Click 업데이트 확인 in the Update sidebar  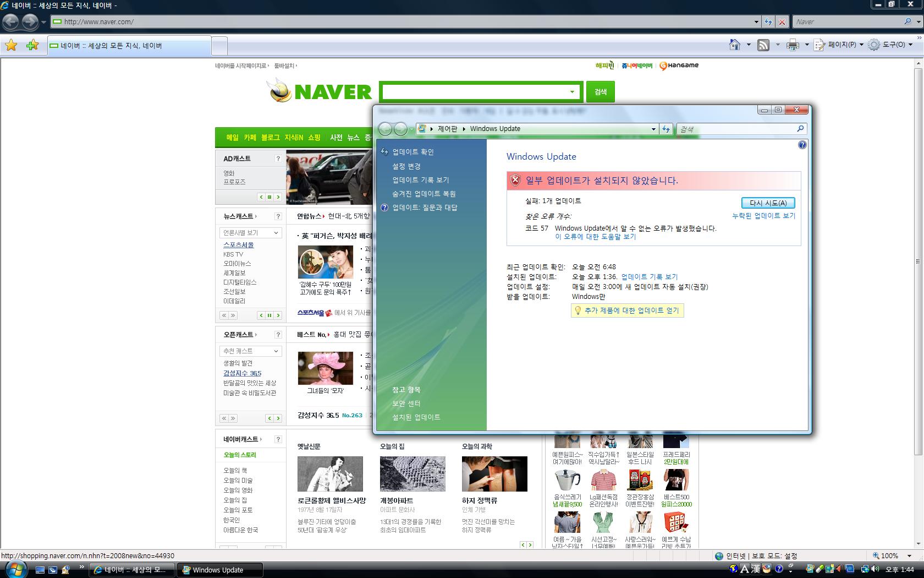[x=413, y=152]
